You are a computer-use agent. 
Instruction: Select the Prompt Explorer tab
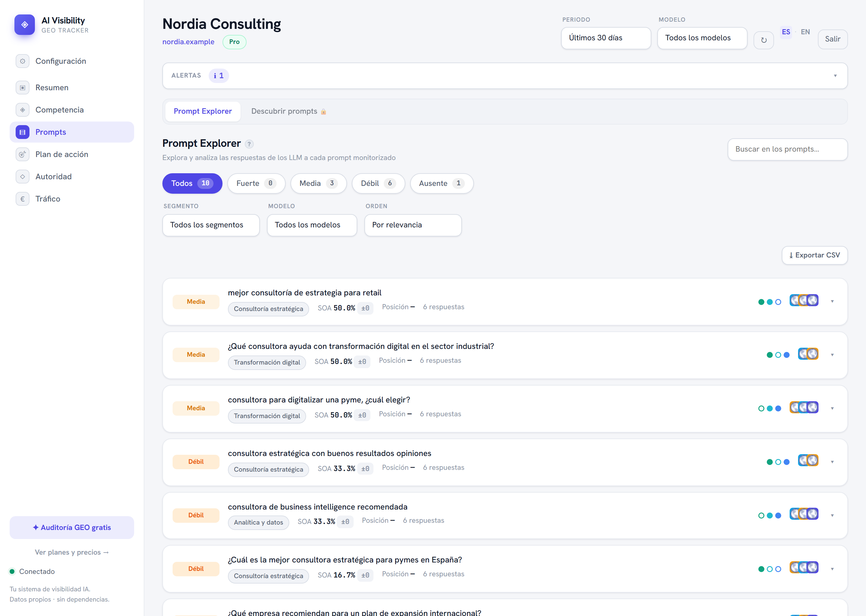tap(203, 112)
